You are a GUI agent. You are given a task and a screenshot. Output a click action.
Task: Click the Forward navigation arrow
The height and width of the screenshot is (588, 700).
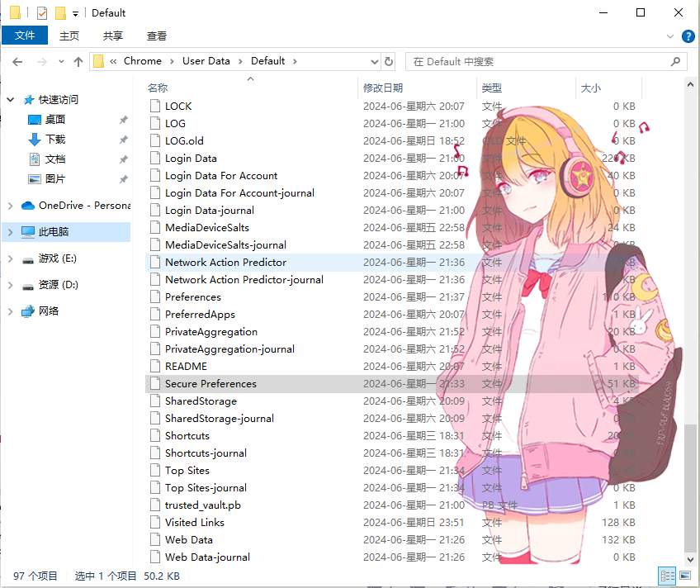pos(42,62)
